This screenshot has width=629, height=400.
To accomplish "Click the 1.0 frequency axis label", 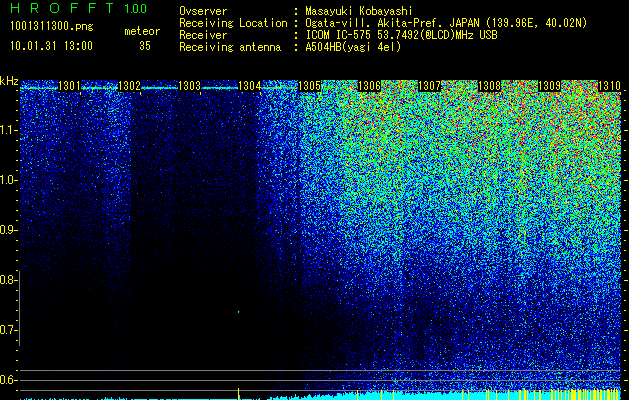I will [8, 181].
